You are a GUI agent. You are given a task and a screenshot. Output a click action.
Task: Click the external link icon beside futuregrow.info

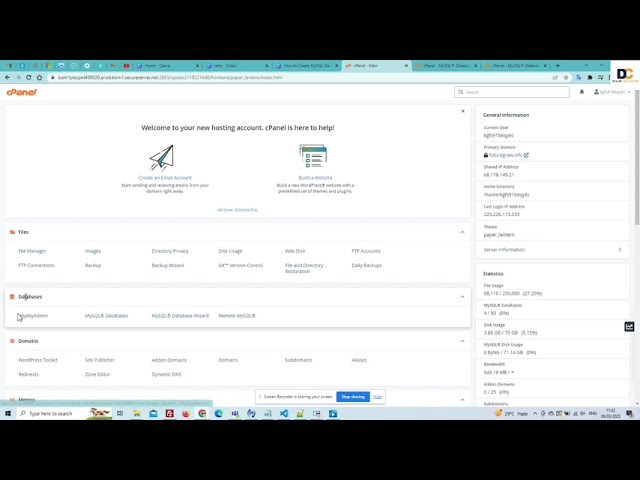click(x=526, y=155)
